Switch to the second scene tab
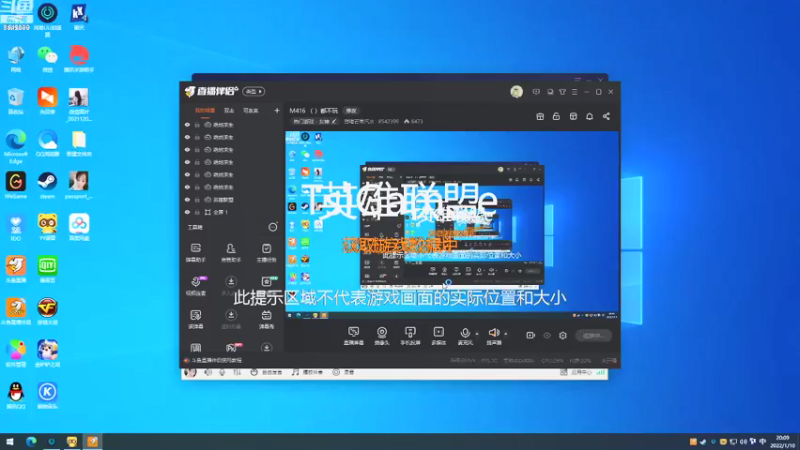 click(x=229, y=111)
